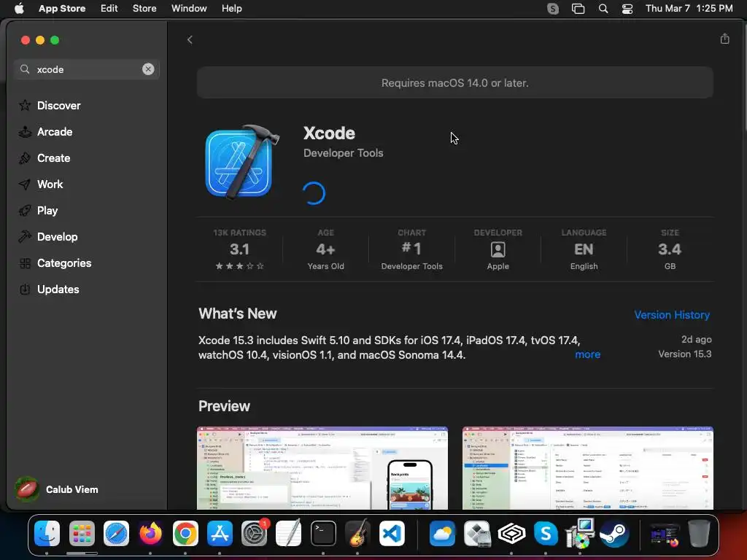Open the Store menu
Image resolution: width=747 pixels, height=560 pixels.
click(144, 9)
